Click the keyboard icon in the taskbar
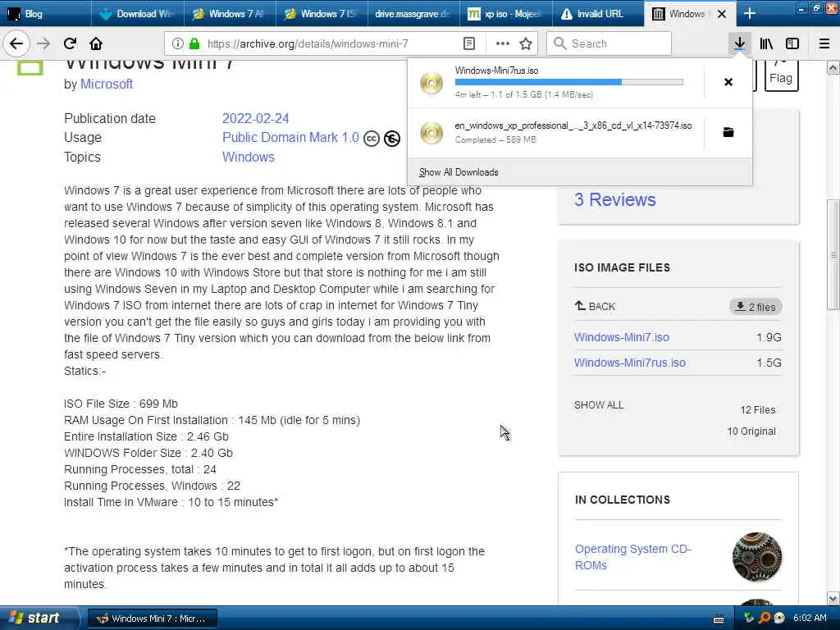The height and width of the screenshot is (630, 840). pos(719,619)
